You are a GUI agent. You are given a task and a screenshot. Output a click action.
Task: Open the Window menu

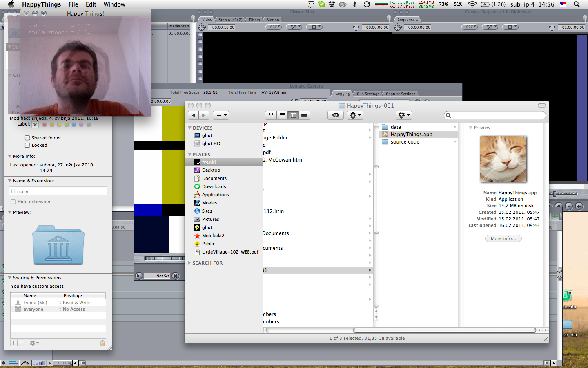(x=114, y=4)
